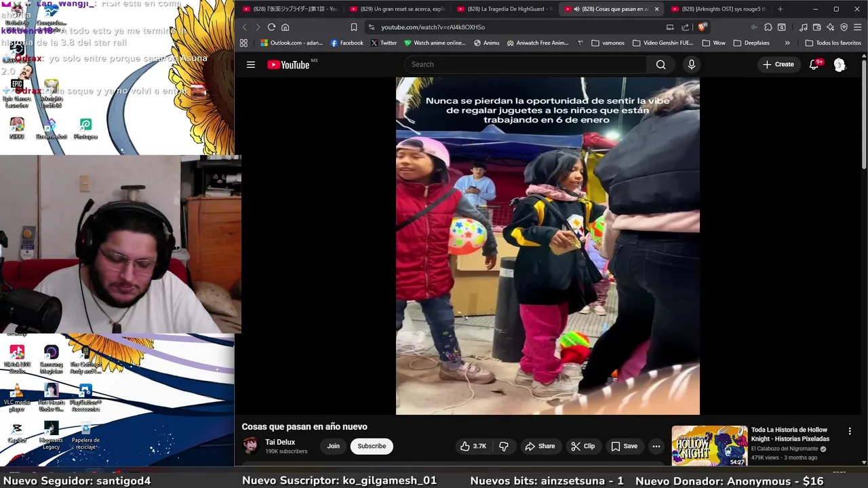Open the Brave Shields lion icon
The height and width of the screenshot is (488, 868).
pos(702,27)
